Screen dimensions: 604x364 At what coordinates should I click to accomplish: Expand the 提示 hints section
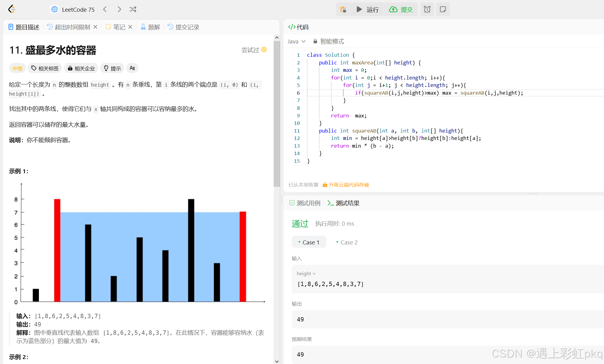click(112, 68)
